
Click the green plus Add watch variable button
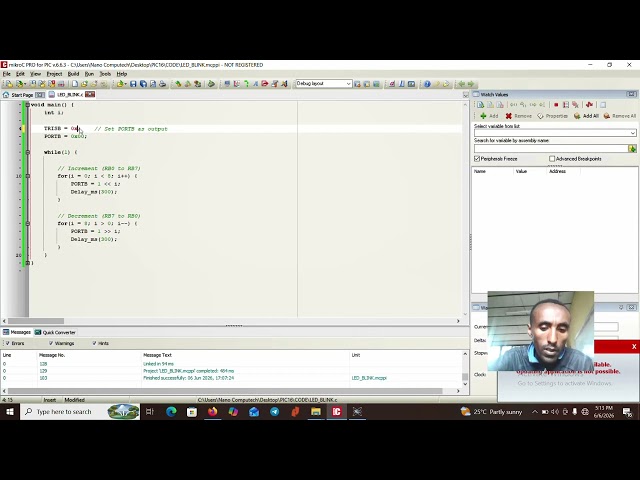[489, 116]
